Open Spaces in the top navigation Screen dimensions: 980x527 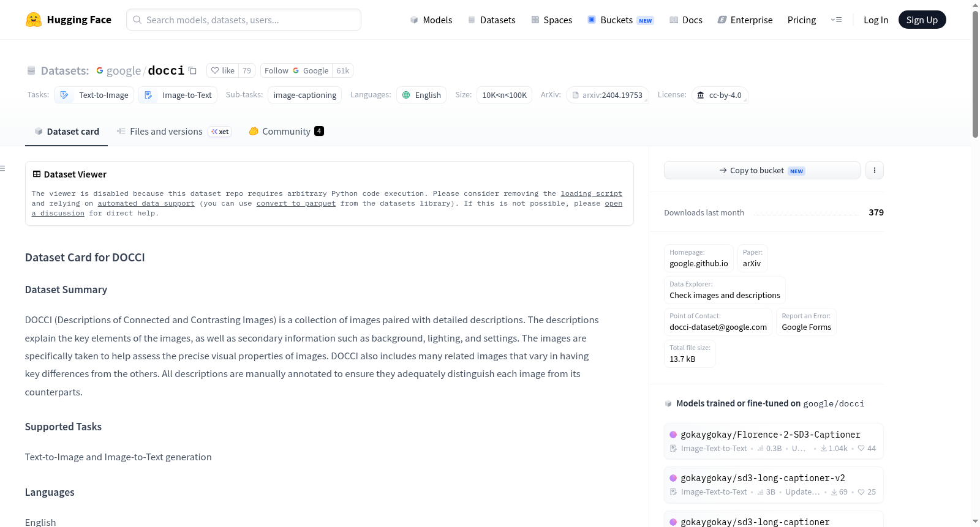point(551,20)
